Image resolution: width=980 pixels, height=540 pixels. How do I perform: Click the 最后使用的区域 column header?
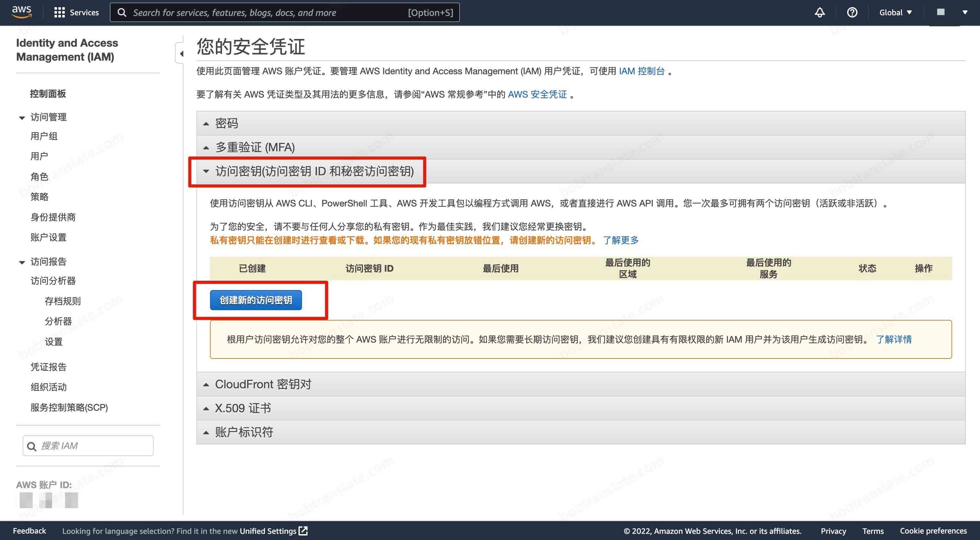click(628, 268)
